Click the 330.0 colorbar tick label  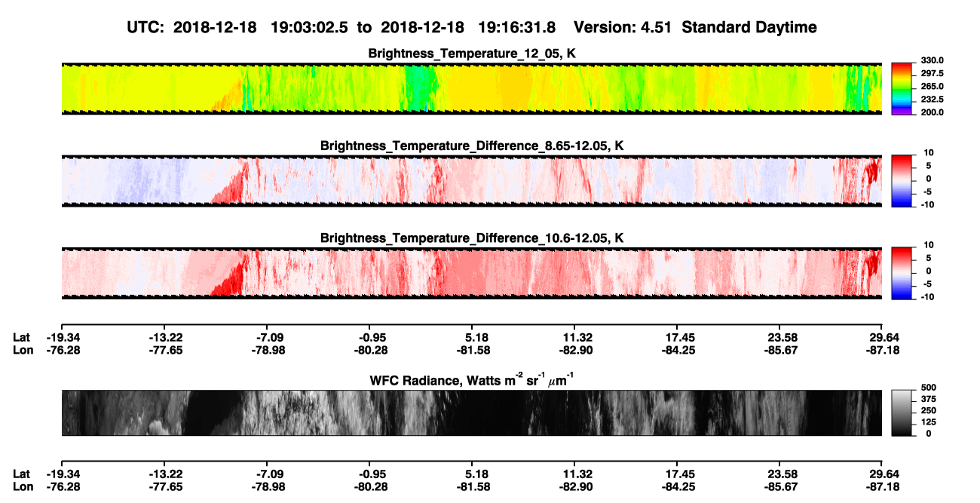coord(933,60)
